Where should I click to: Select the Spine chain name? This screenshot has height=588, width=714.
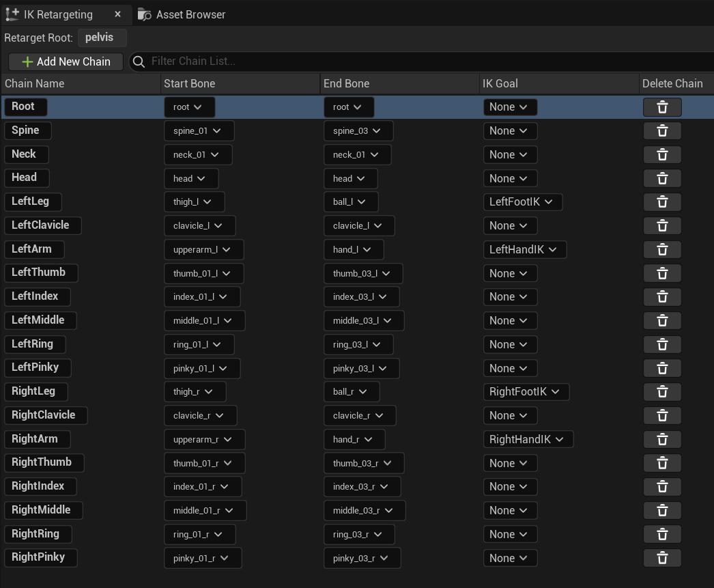[28, 130]
